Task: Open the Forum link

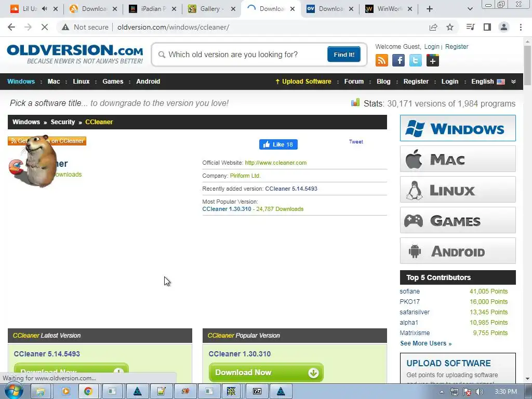Action: [354, 82]
